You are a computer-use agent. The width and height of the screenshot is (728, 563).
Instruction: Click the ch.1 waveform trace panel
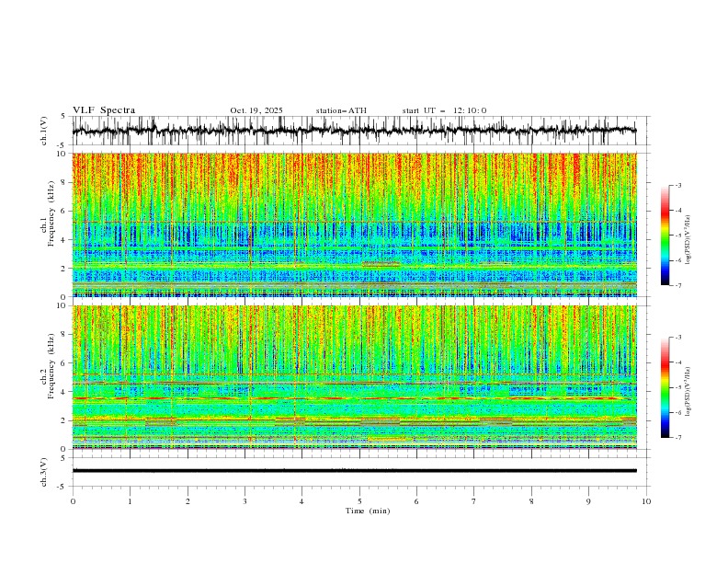click(x=360, y=131)
